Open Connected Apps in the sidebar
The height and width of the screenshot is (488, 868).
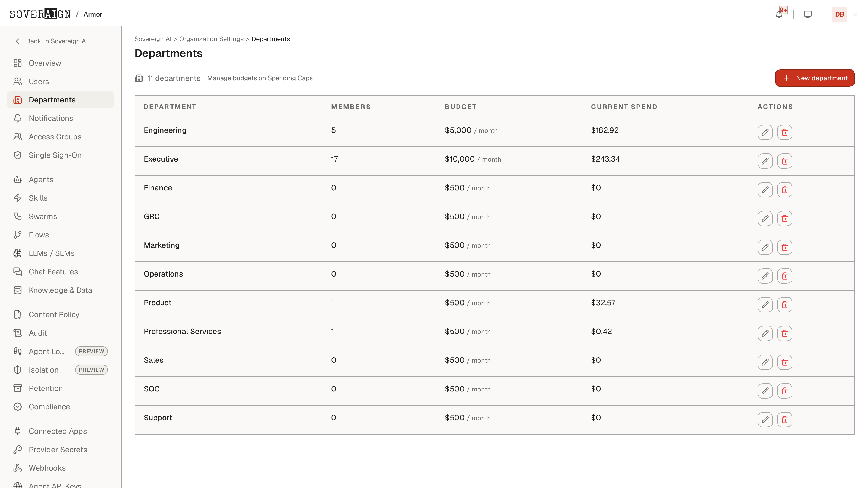[x=61, y=431]
